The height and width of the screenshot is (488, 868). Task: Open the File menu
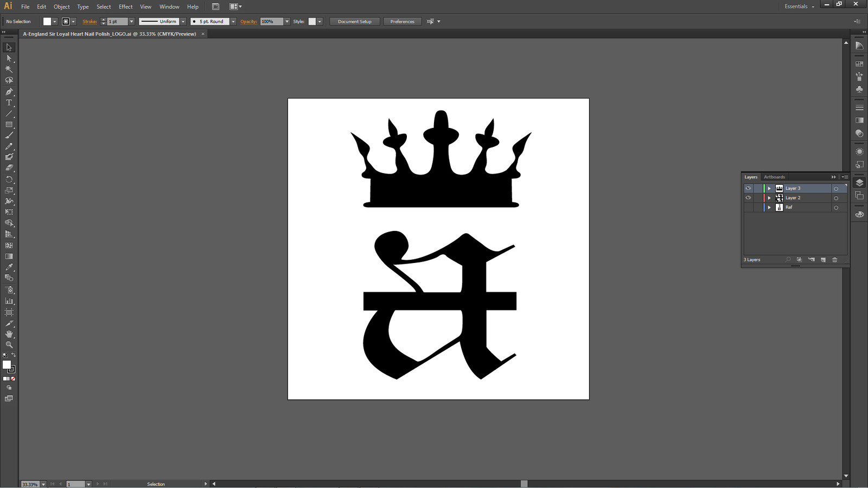tap(25, 7)
